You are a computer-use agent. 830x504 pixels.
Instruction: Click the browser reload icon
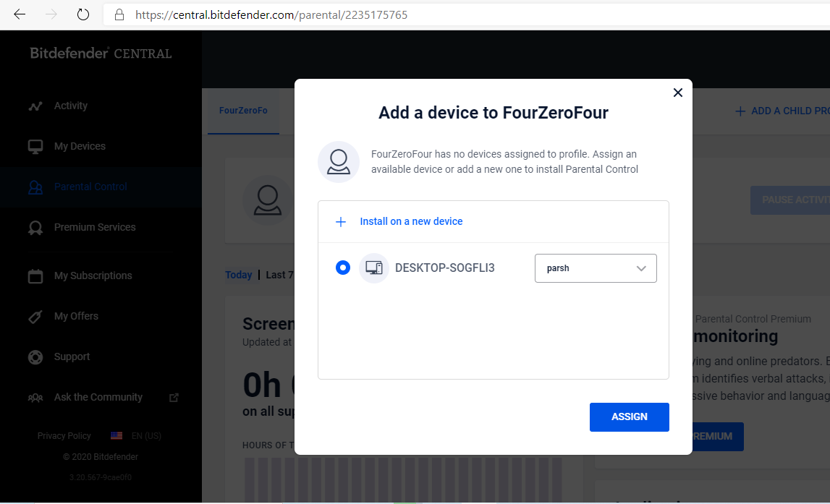(x=83, y=14)
